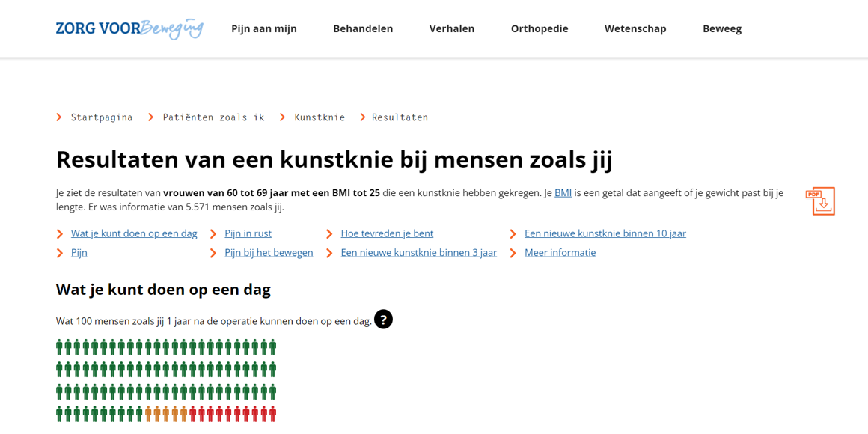Open the Beweeg navigation item
This screenshot has height=434, width=868.
(x=721, y=28)
